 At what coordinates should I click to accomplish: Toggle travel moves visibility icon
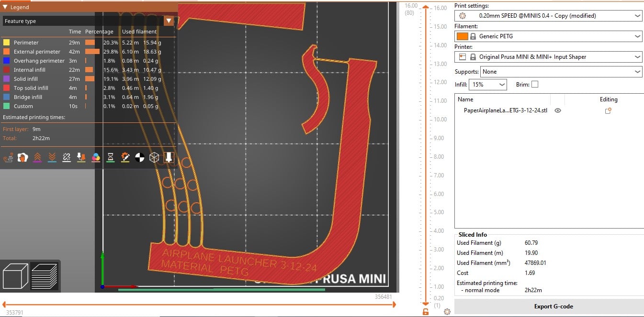(8, 157)
